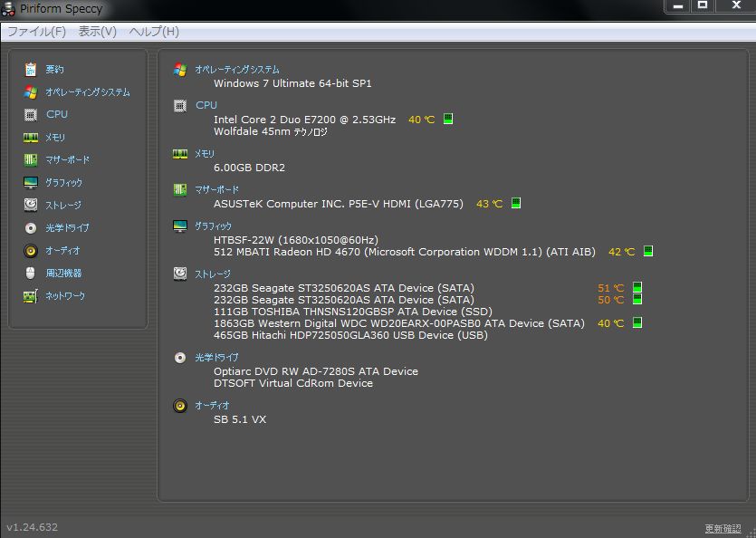This screenshot has height=538, width=756.
Task: Click the CPU chip icon in sidebar
Action: click(x=31, y=115)
